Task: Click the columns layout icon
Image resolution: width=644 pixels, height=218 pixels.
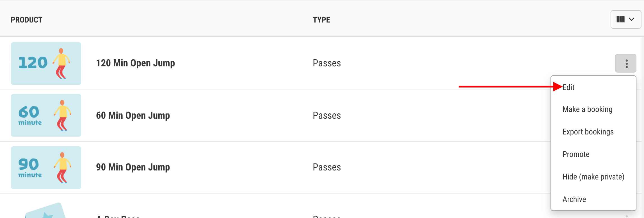Action: pos(620,19)
